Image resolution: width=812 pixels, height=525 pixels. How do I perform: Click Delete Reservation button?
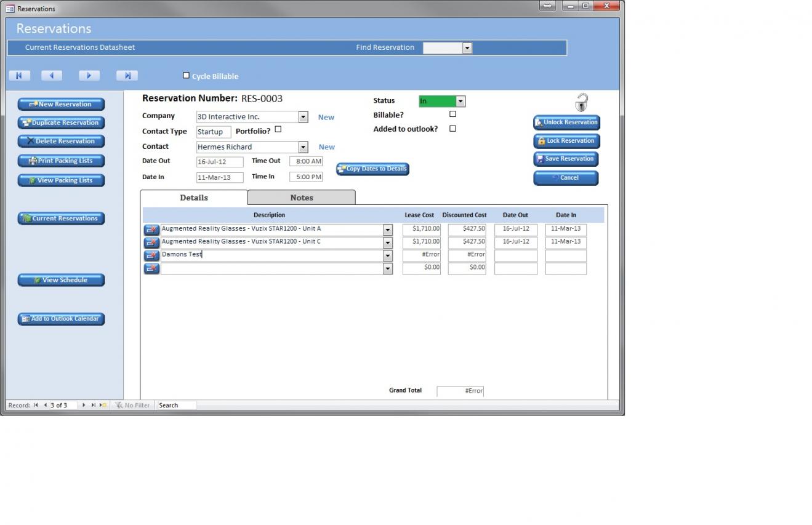pos(61,141)
